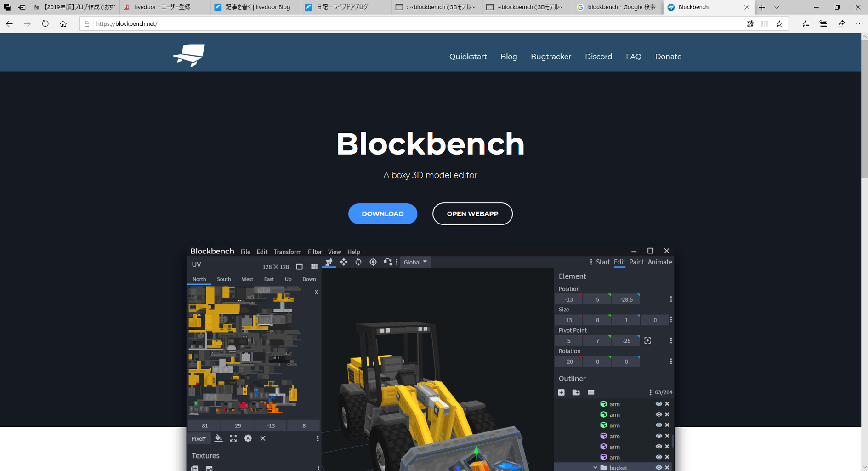Screen dimensions: 868x471
Task: Open the share page icon
Action: pyautogui.click(x=841, y=24)
